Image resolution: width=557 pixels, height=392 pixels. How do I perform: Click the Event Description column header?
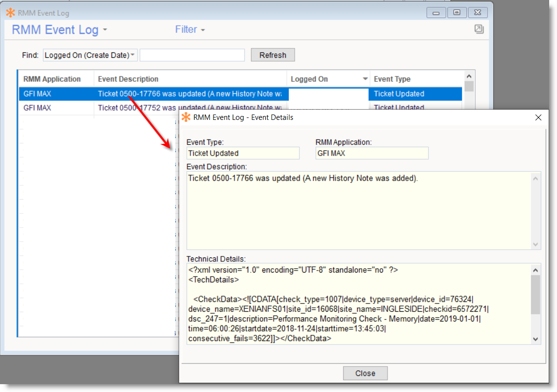(128, 79)
